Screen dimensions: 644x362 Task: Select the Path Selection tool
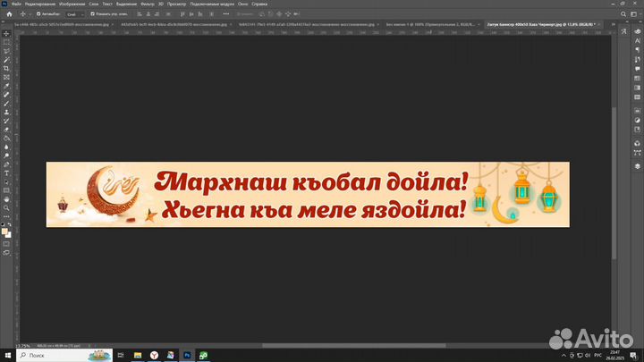point(6,181)
